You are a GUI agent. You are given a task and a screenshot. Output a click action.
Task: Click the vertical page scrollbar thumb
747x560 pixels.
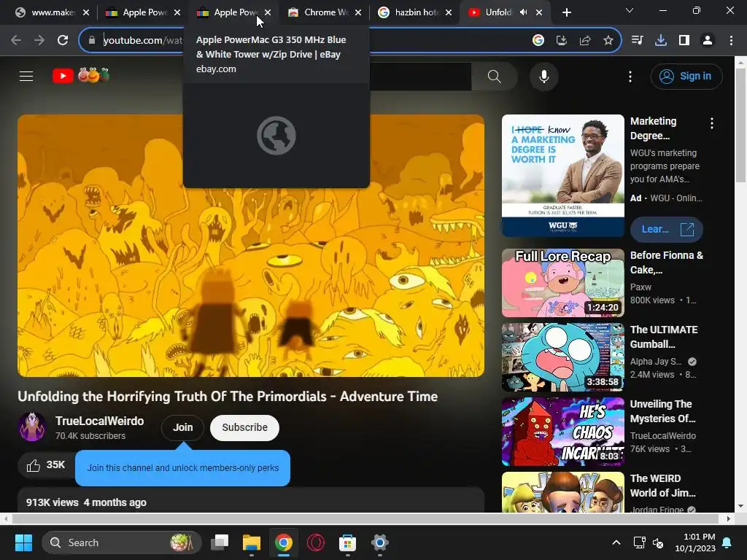click(x=741, y=125)
